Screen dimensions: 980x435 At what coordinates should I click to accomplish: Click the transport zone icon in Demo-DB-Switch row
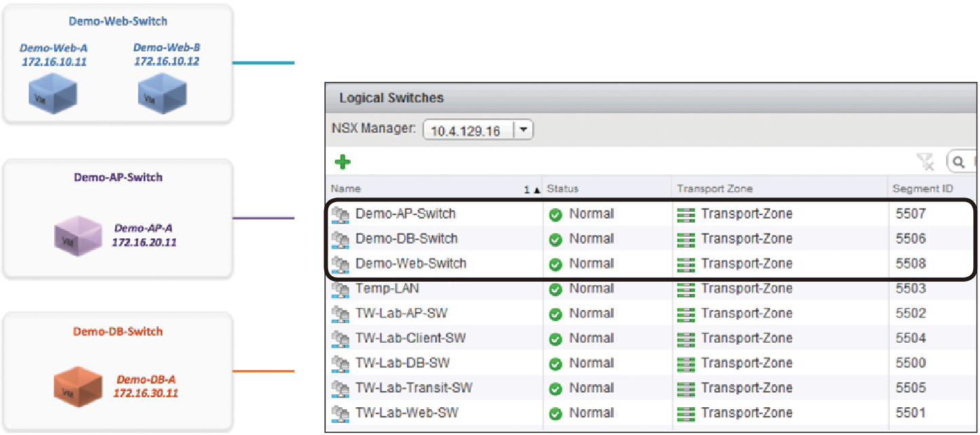tap(686, 240)
